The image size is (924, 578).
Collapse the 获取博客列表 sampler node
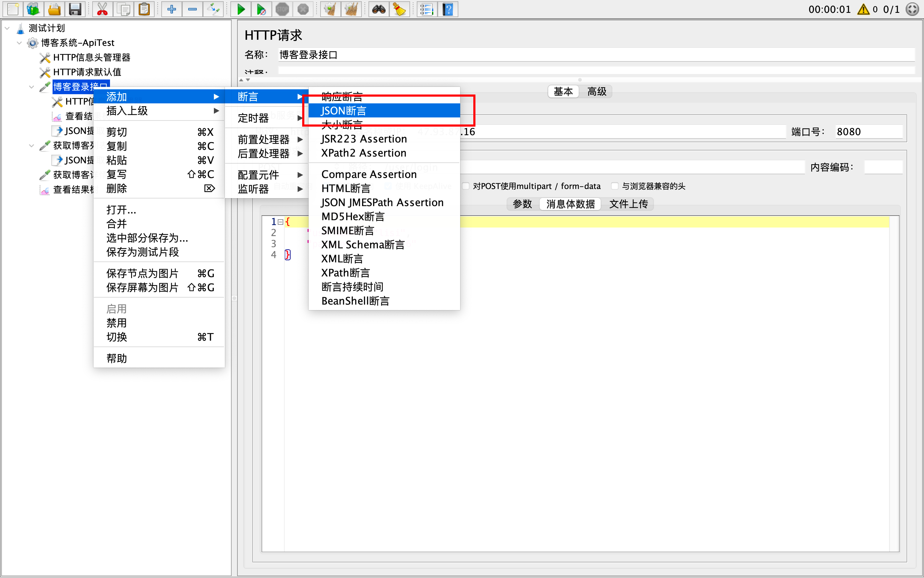pos(32,145)
